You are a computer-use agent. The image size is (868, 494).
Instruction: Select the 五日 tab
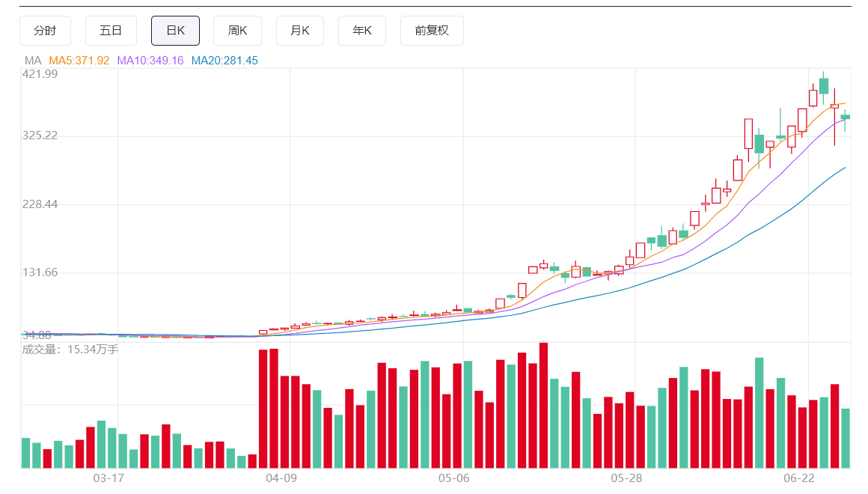111,31
